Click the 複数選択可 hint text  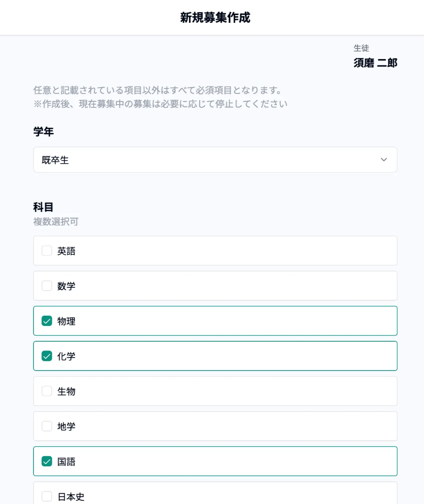tap(56, 222)
